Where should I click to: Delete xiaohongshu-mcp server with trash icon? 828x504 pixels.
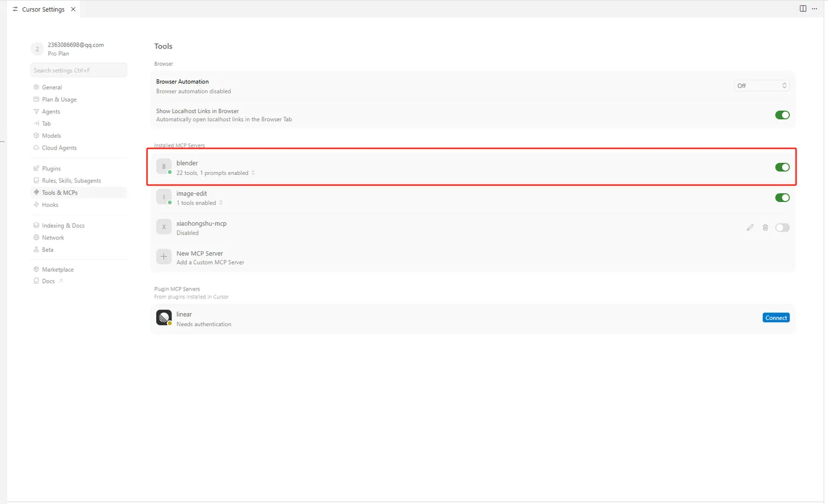click(765, 227)
